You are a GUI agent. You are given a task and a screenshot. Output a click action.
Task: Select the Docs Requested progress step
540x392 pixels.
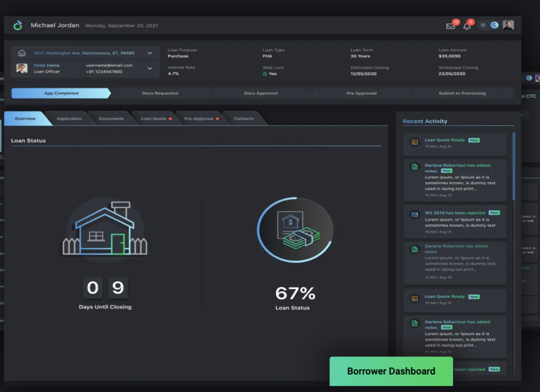click(x=160, y=94)
